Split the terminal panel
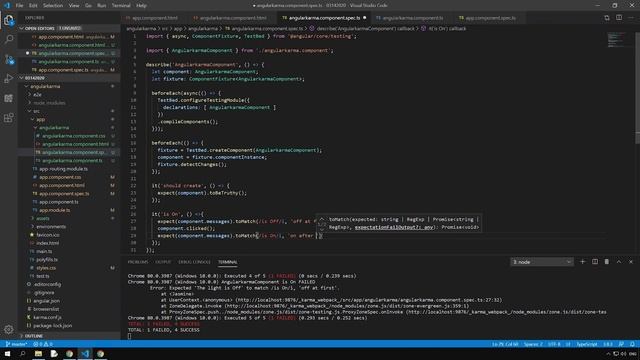640x360 pixels. point(595,262)
